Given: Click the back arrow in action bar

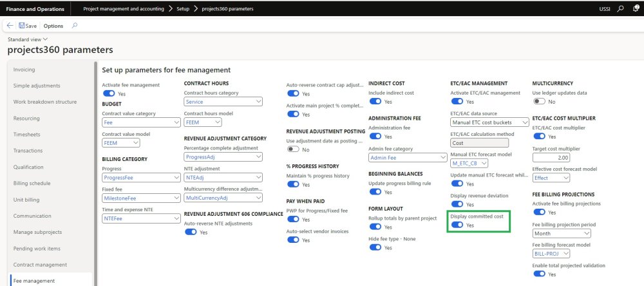Looking at the screenshot, I should click(x=10, y=26).
